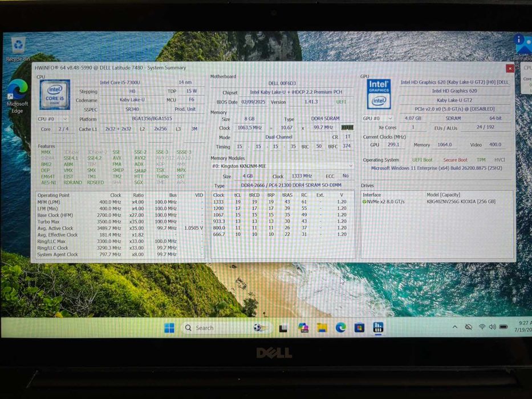Screen dimensions: 532x399
Task: Open Microsoft Edge desktop shortcut
Action: point(17,96)
